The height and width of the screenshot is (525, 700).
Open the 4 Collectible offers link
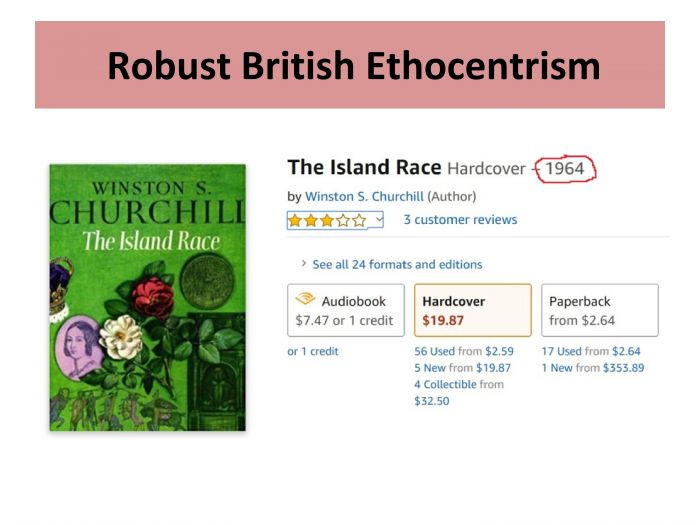pyautogui.click(x=458, y=392)
